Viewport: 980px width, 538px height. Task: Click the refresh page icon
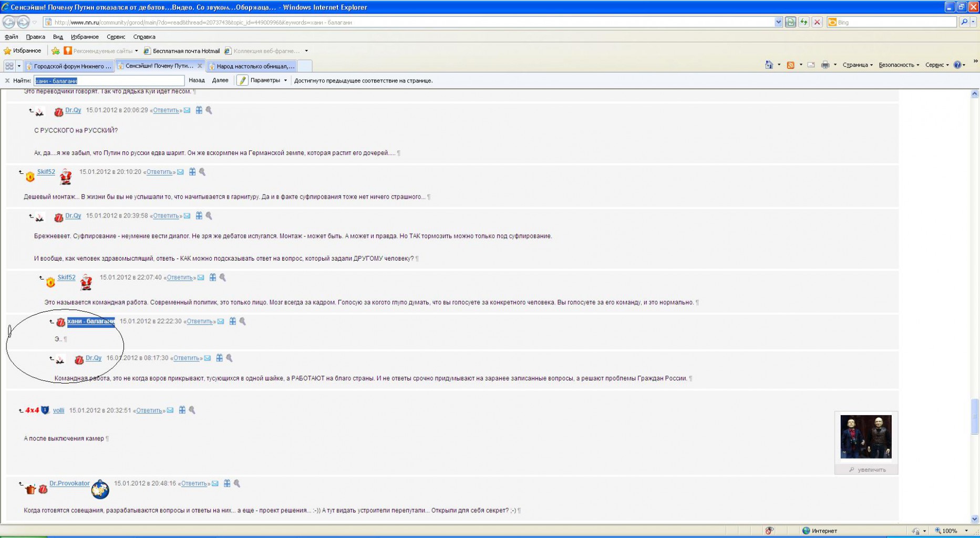coord(803,22)
